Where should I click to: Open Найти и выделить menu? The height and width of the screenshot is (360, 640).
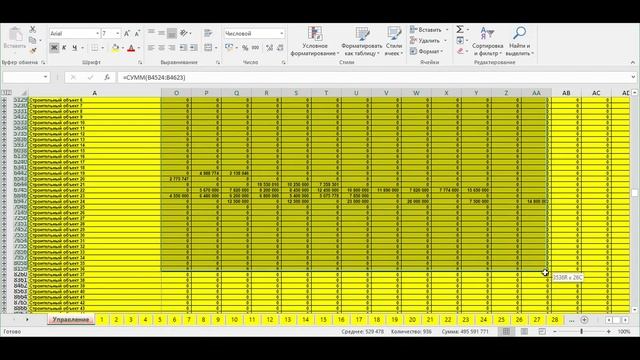(x=520, y=41)
